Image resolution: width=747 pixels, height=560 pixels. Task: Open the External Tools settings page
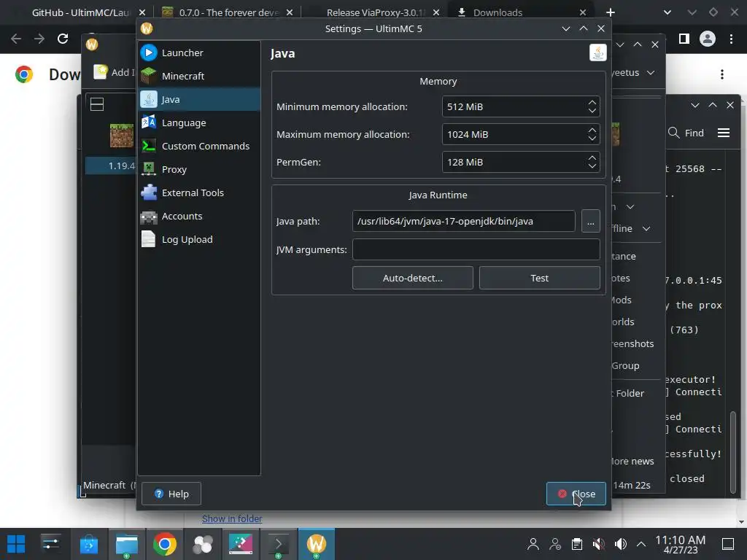click(198, 192)
